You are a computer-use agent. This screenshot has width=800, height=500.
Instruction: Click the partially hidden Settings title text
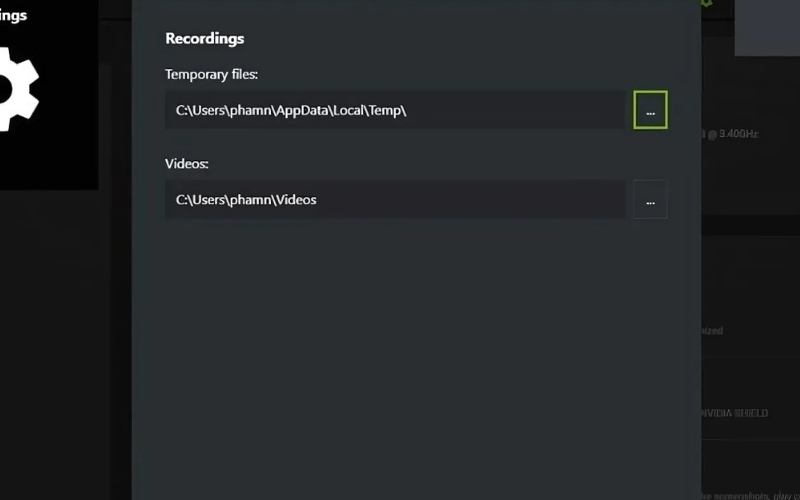[13, 15]
